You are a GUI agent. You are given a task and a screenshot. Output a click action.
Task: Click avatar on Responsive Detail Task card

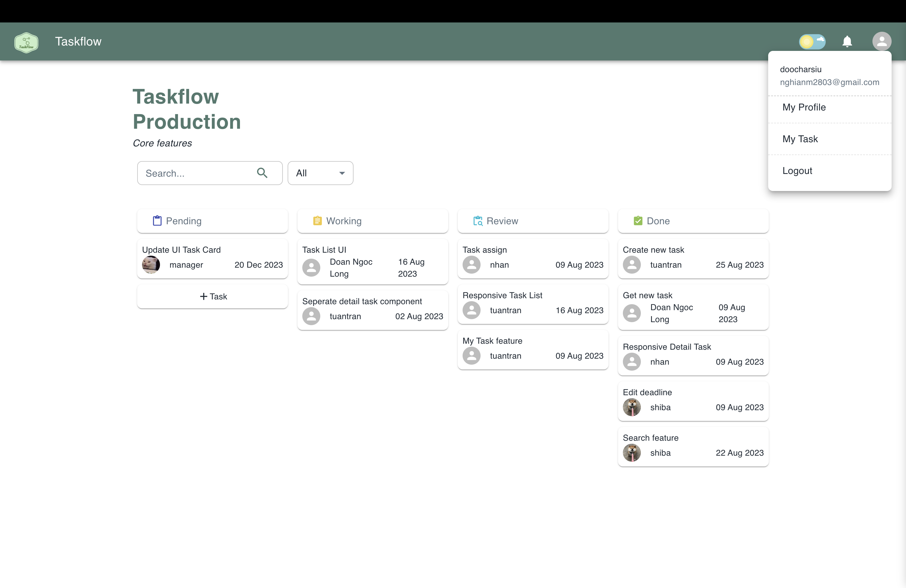tap(632, 362)
